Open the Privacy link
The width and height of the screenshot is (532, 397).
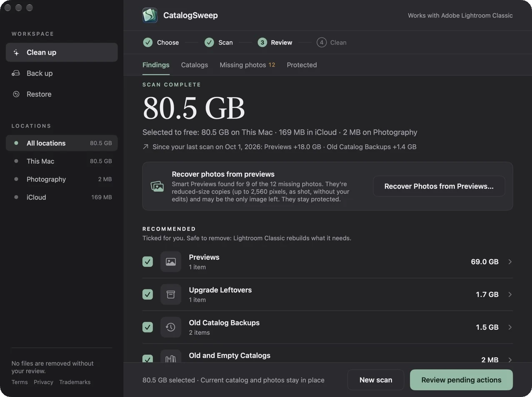(x=43, y=382)
